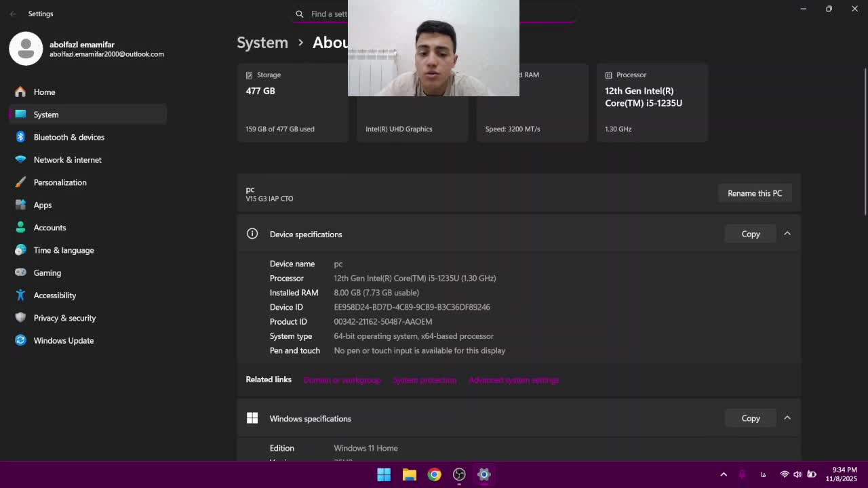Show hidden system tray icons
Image resolution: width=868 pixels, height=488 pixels.
pyautogui.click(x=724, y=474)
